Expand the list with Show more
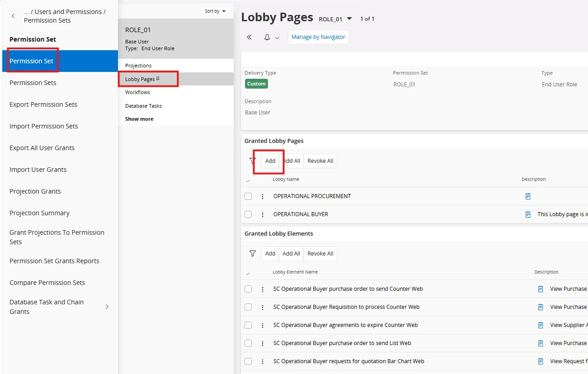This screenshot has height=374, width=588. (x=139, y=119)
